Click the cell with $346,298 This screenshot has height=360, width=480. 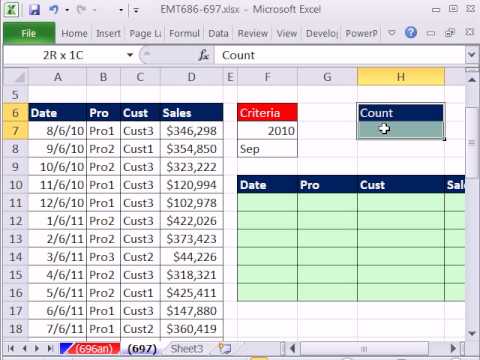click(192, 131)
